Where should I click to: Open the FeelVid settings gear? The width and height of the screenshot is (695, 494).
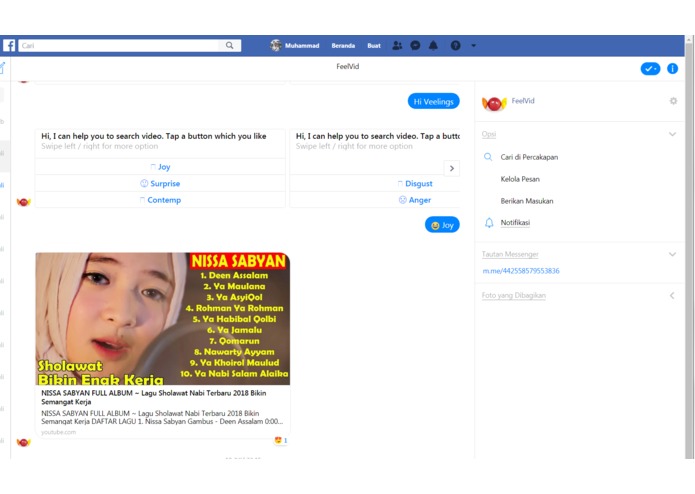pos(673,101)
